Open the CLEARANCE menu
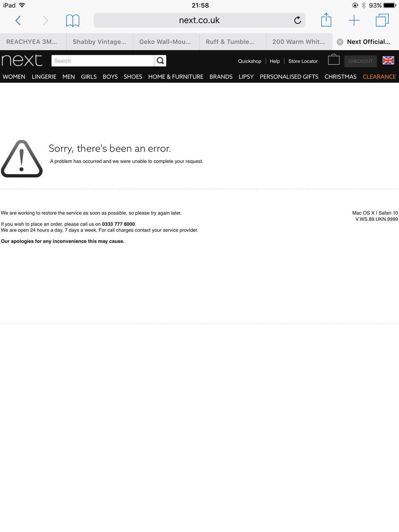 click(379, 77)
